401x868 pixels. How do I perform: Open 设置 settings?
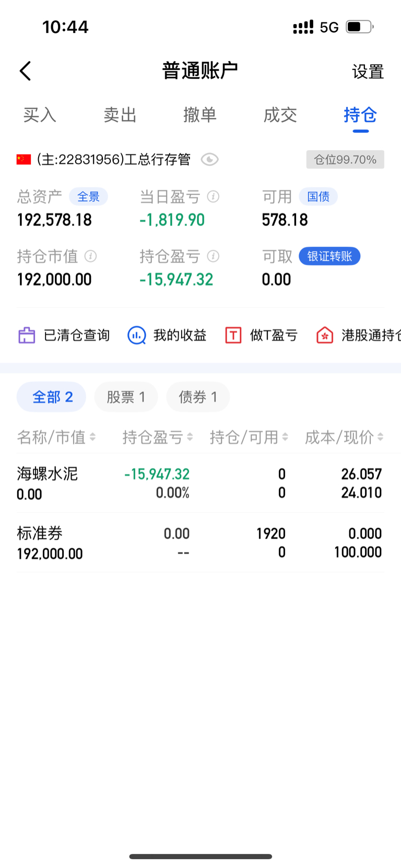pyautogui.click(x=368, y=72)
